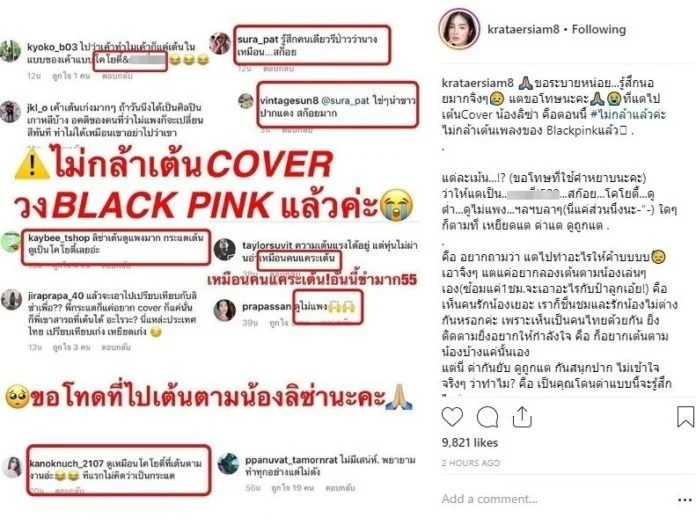Screen dimensions: 696x518
Task: Open krataersiam8 profile picture
Action: point(459,29)
